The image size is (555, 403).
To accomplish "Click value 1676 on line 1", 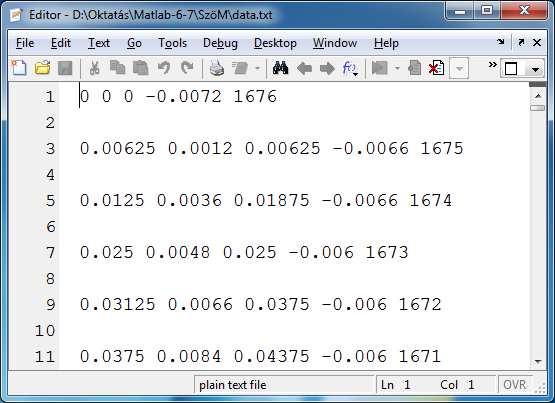I will [x=255, y=96].
